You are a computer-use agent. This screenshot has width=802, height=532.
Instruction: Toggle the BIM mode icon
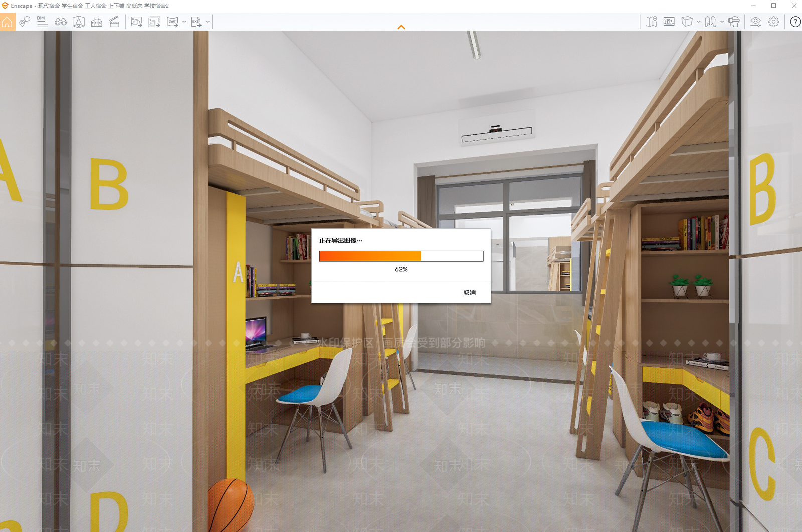[42, 21]
